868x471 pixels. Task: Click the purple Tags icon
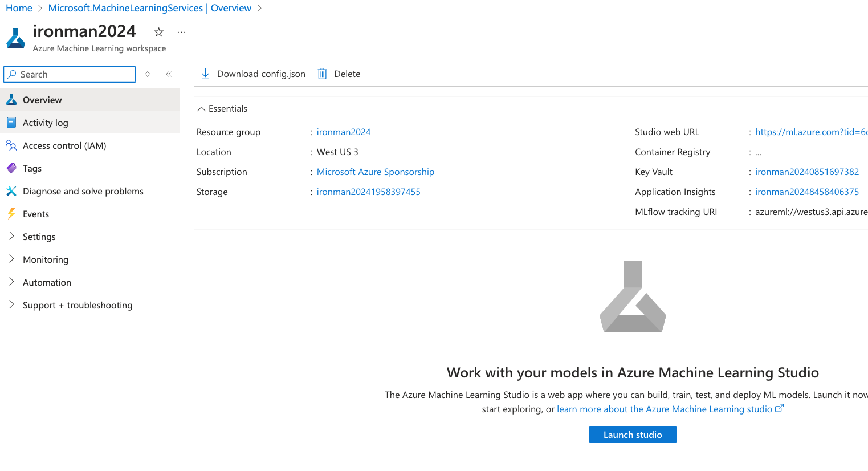[11, 168]
